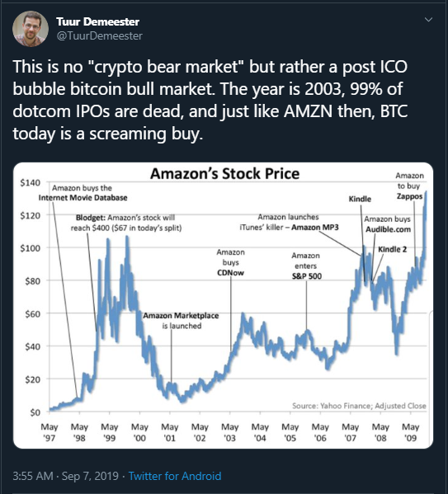Click the Amazon to buy Zappos annotation
This screenshot has width=448, height=494.
point(409,186)
